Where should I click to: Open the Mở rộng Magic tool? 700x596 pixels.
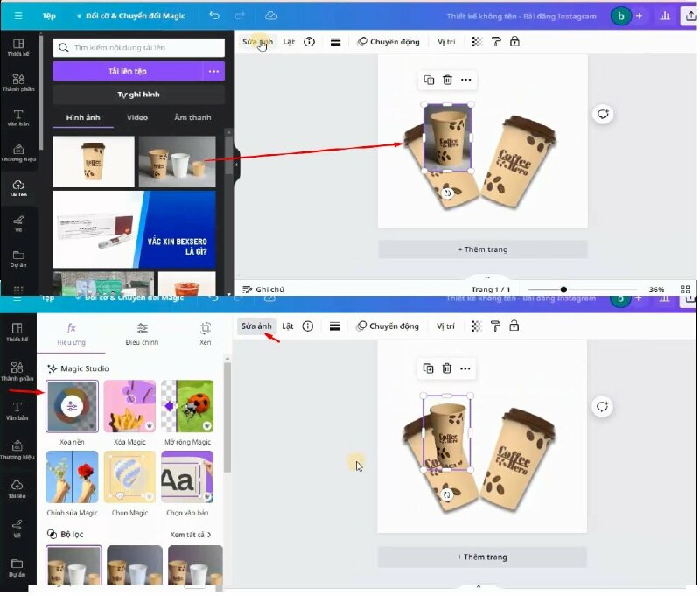point(188,406)
